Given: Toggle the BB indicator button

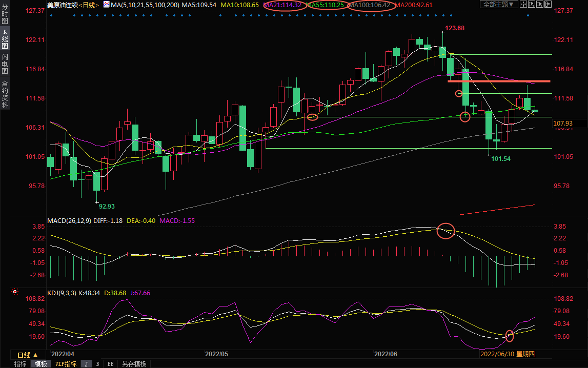Looking at the screenshot, I should 110,364.
